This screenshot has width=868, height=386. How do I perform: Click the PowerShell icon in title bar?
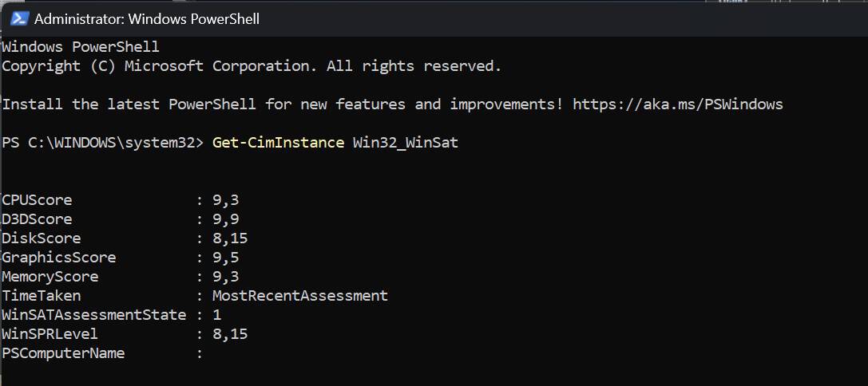point(19,18)
